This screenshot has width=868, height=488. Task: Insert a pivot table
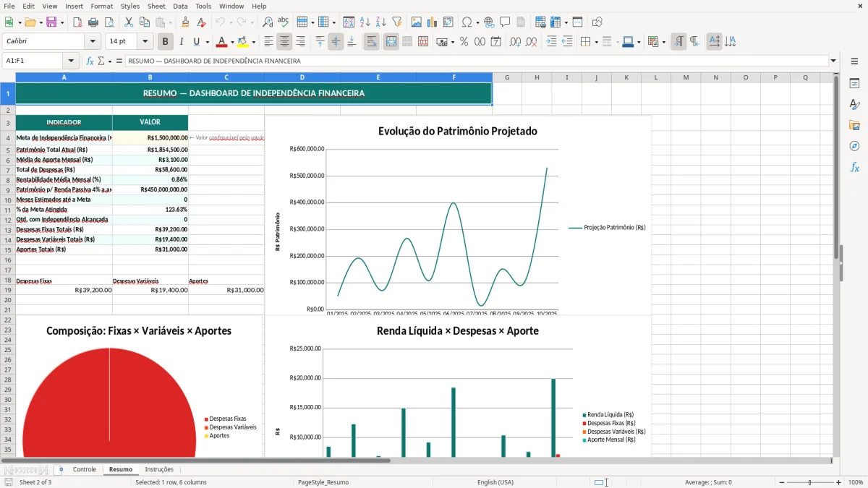point(448,22)
